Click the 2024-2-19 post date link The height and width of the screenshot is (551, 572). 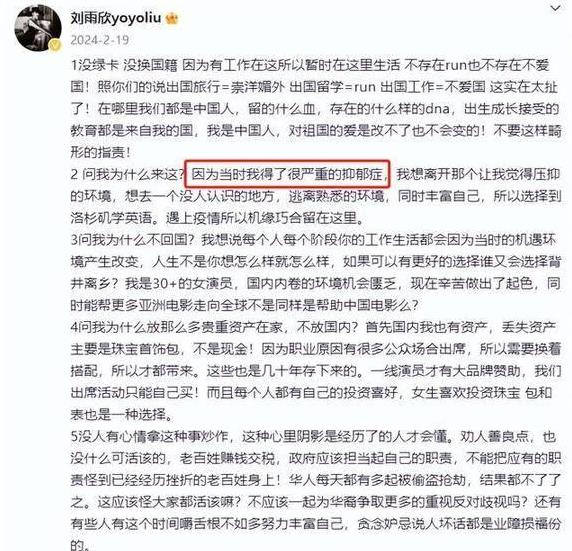click(x=100, y=40)
